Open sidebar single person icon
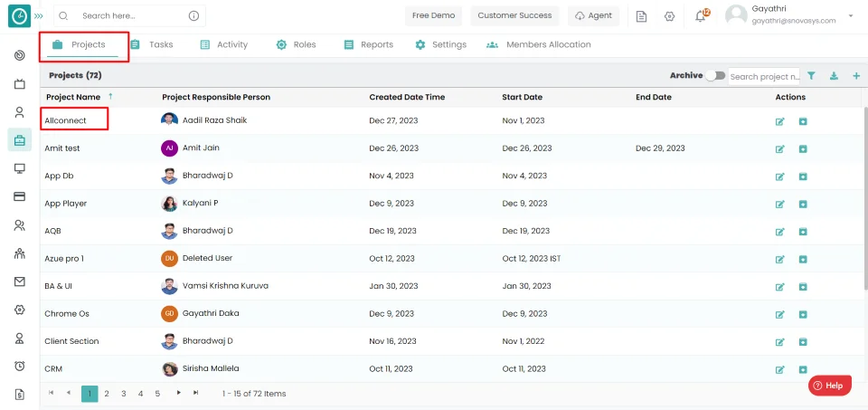The image size is (868, 410). (x=19, y=112)
